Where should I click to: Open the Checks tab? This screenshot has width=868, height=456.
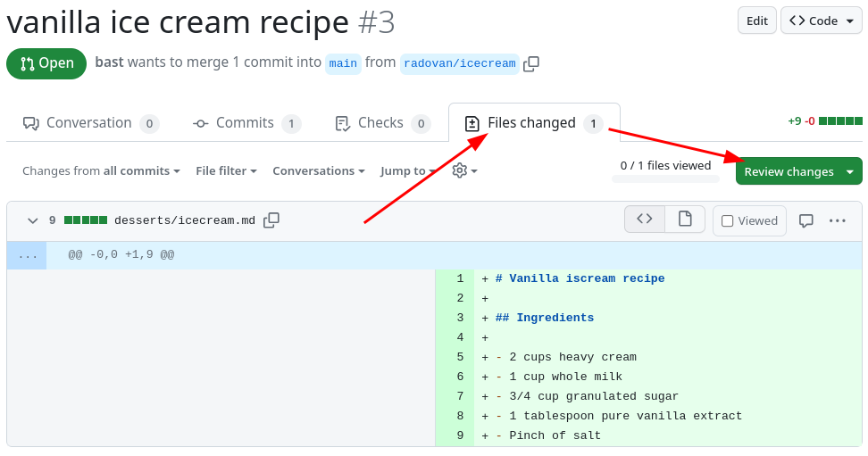click(x=382, y=123)
